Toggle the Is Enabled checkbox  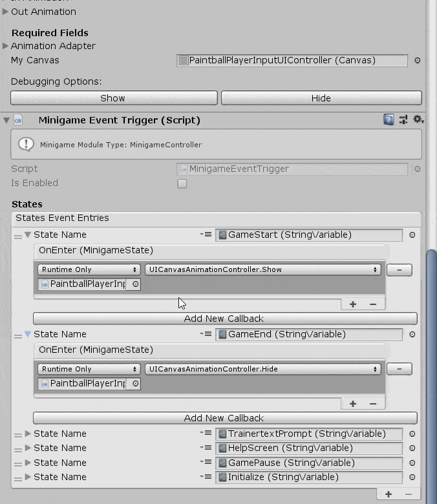point(182,184)
